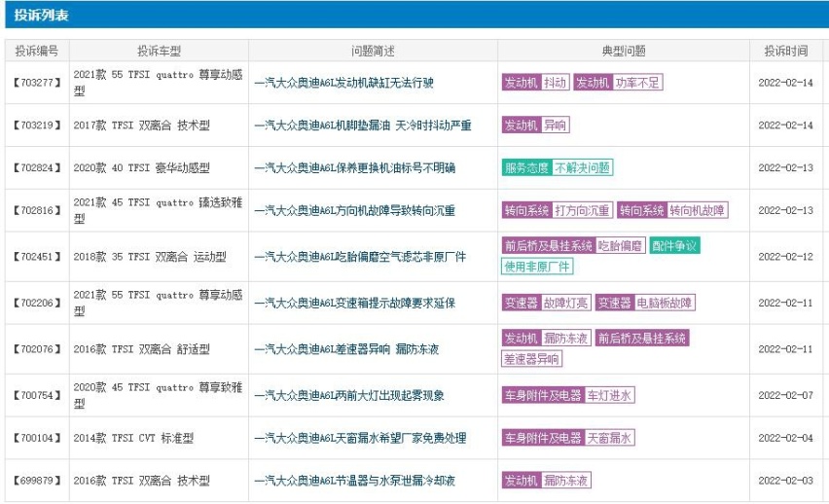Click the 转向系统 转向机故障 tag
The image size is (829, 504).
pyautogui.click(x=672, y=210)
